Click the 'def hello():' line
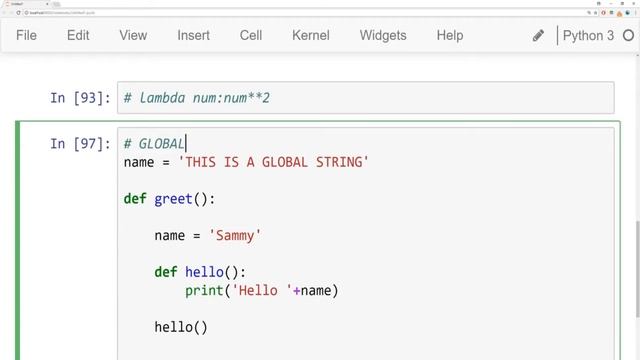 200,272
